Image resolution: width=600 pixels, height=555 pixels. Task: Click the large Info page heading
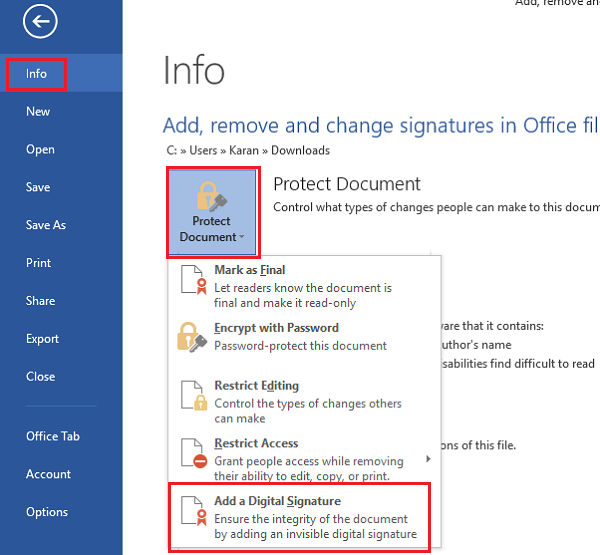194,70
